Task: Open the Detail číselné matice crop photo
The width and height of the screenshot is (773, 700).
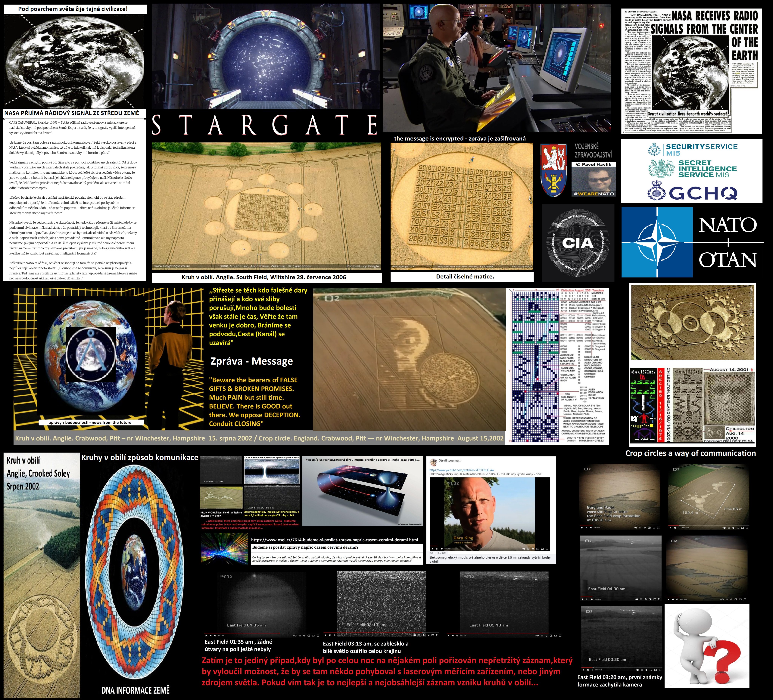Action: (x=462, y=207)
